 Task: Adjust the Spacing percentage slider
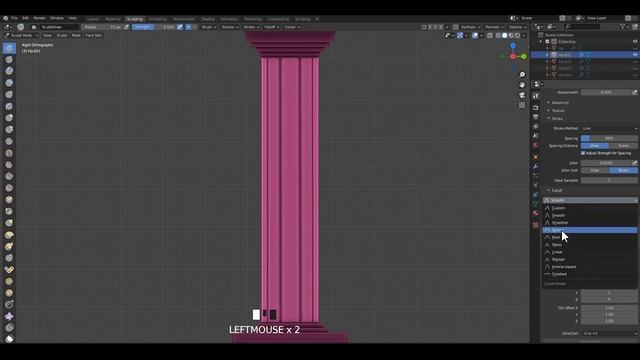click(609, 138)
